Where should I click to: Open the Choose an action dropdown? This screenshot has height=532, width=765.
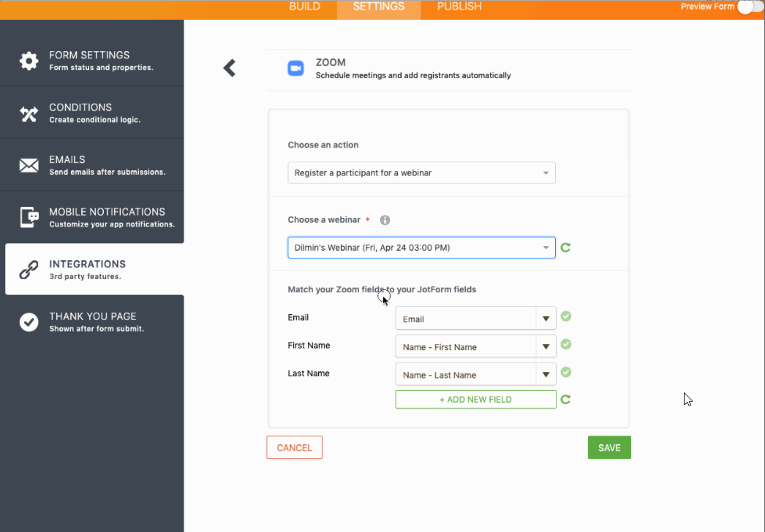click(421, 173)
